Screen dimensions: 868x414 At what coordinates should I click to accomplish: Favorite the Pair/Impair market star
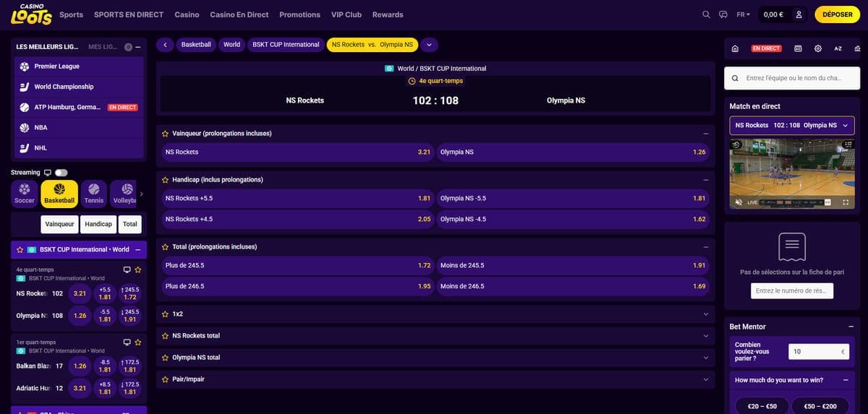[x=165, y=379]
